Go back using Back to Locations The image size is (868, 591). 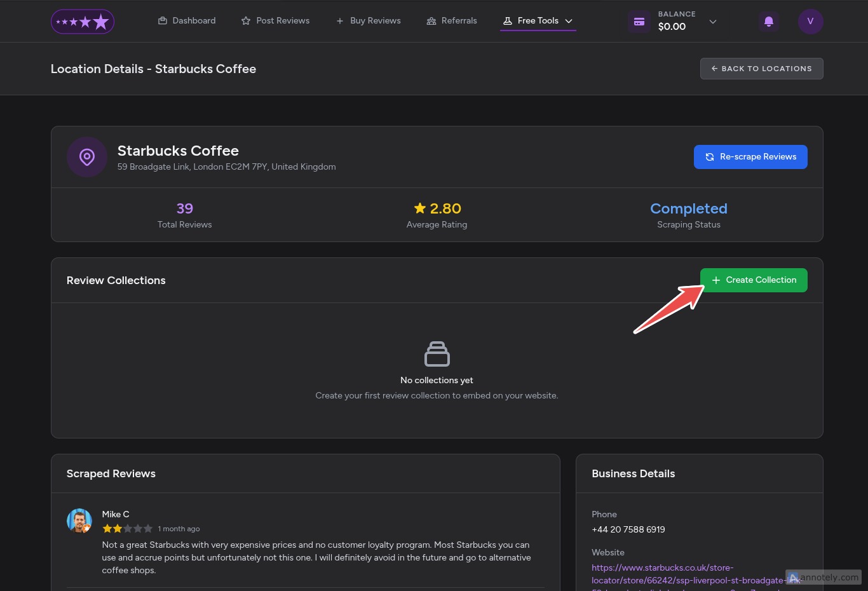click(x=761, y=69)
